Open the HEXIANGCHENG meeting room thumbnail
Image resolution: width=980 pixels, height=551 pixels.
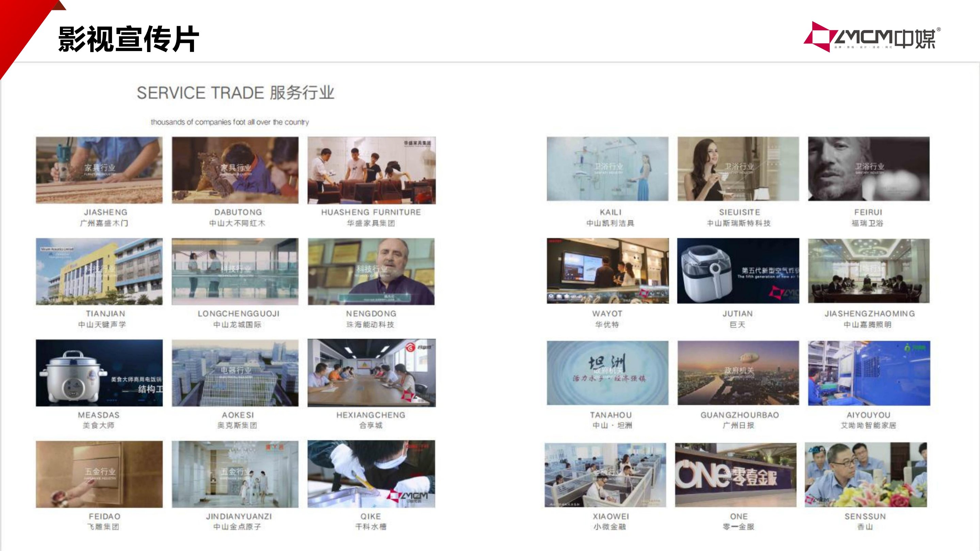pyautogui.click(x=371, y=373)
